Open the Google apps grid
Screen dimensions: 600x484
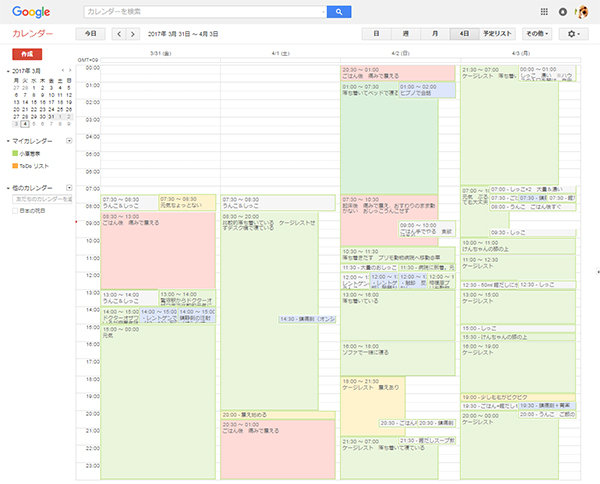pyautogui.click(x=544, y=12)
